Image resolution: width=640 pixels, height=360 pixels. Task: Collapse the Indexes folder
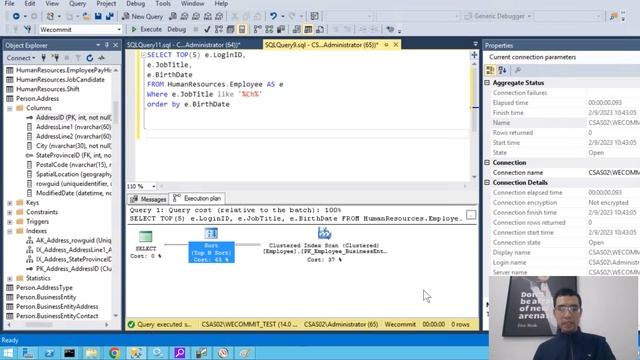tap(10, 231)
